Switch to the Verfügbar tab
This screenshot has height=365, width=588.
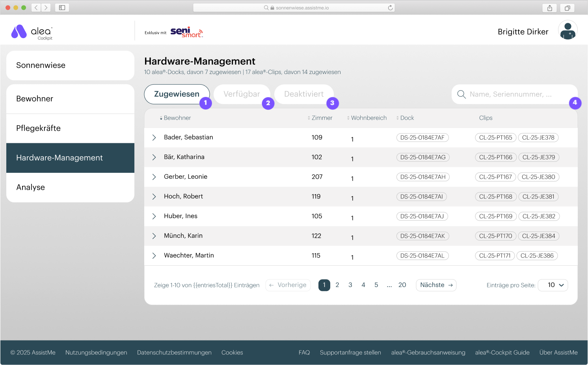coord(242,94)
